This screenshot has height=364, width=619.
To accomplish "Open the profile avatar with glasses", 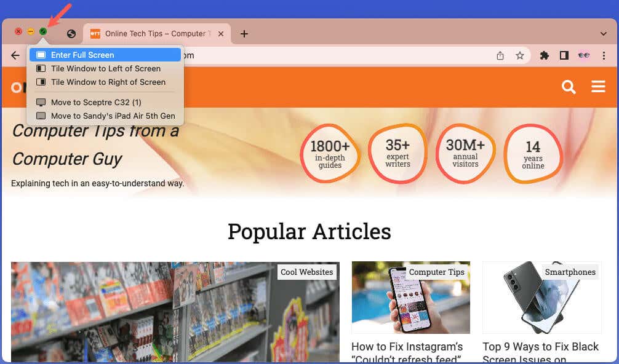I will (x=584, y=55).
